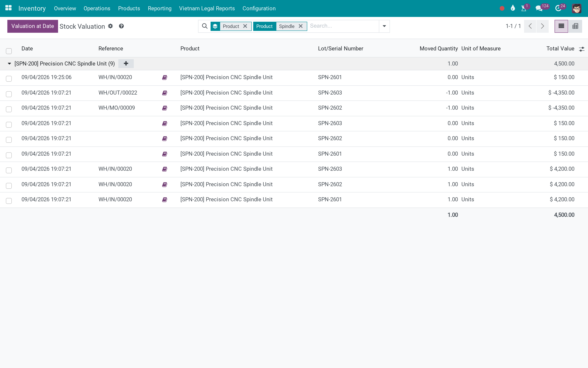The image size is (588, 368).
Task: Click the help question mark icon
Action: pos(121,26)
